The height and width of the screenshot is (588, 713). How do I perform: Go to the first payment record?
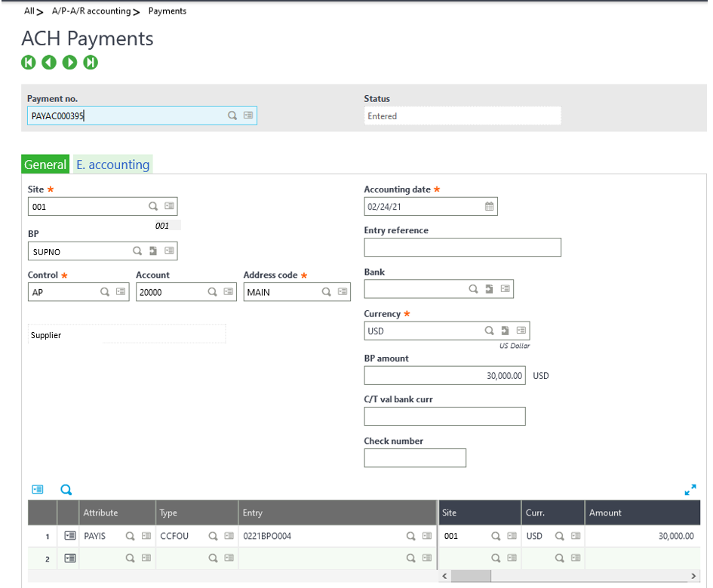(x=28, y=63)
